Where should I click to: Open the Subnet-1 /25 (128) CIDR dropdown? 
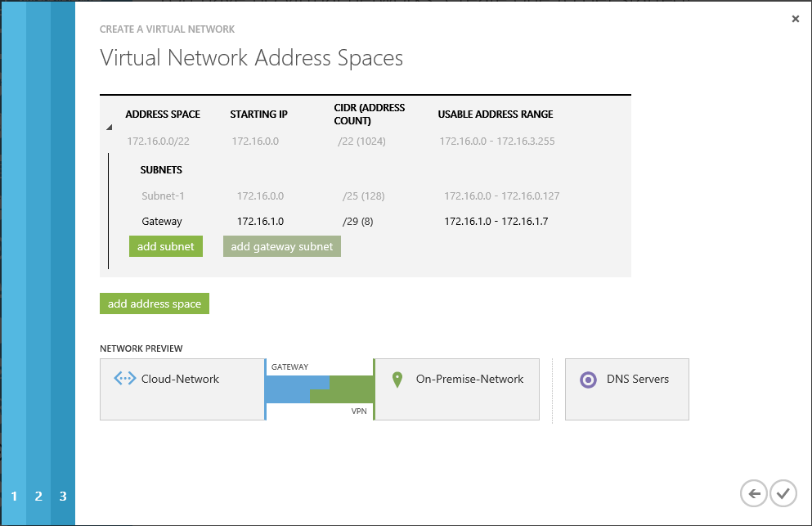[364, 196]
